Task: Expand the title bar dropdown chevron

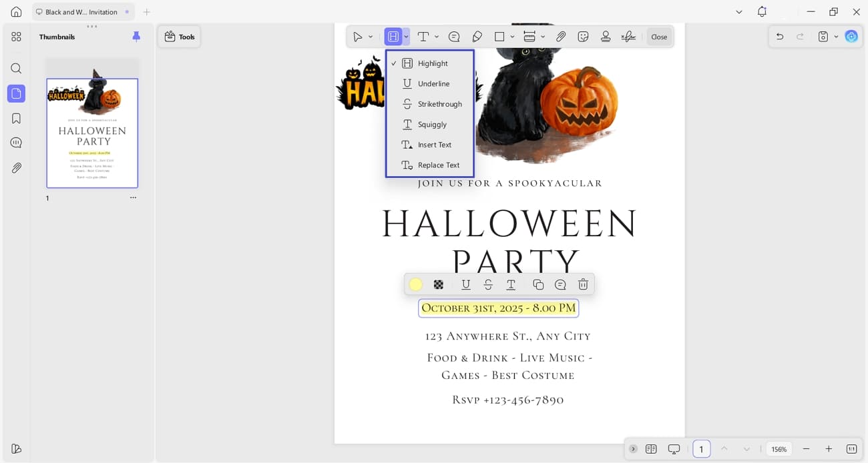Action: 739,12
